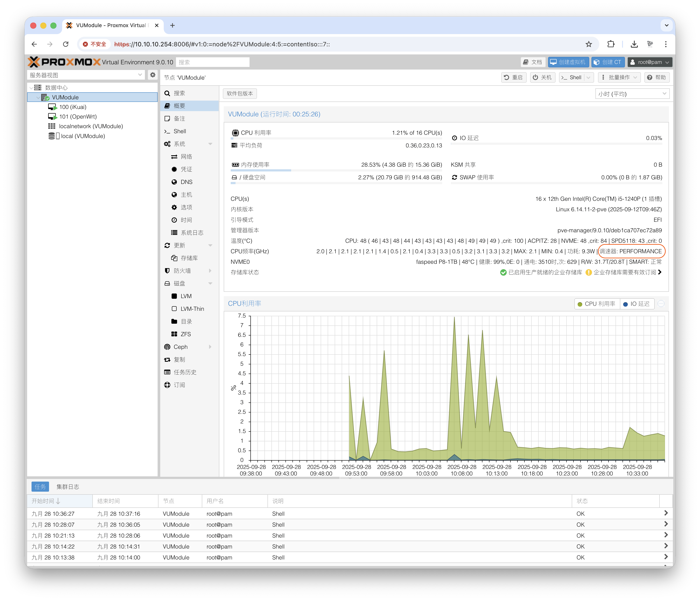Viewport: 700px width, 601px height.
Task: Click the Create VM button
Action: coord(568,62)
